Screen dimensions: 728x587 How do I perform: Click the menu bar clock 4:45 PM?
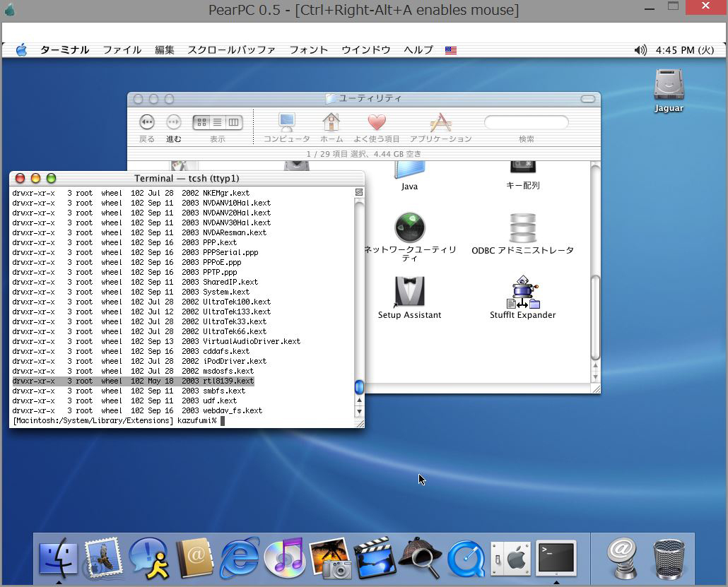click(x=685, y=50)
